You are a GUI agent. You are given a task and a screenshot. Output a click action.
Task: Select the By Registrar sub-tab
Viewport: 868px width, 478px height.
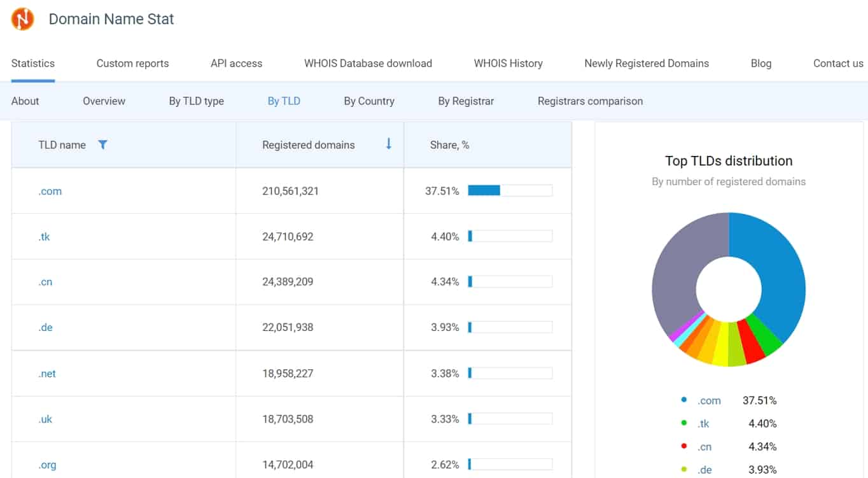coord(466,101)
